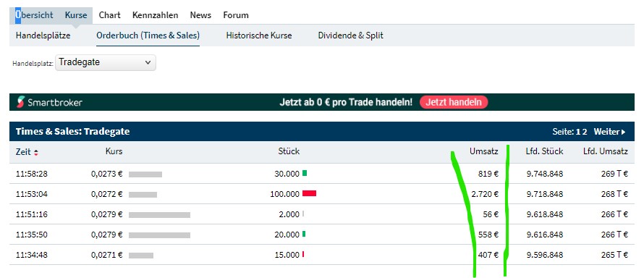Open Historische Kurse sub-tab
The height and width of the screenshot is (278, 644).
pyautogui.click(x=259, y=35)
